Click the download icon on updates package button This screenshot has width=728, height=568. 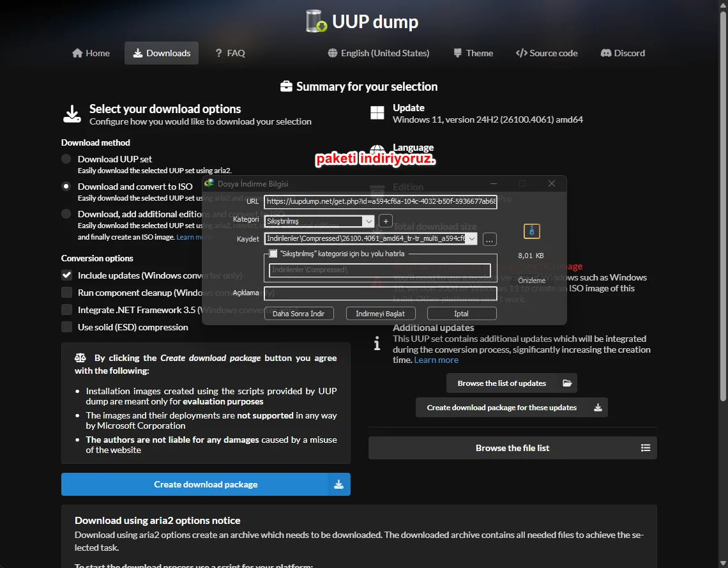[x=598, y=407]
